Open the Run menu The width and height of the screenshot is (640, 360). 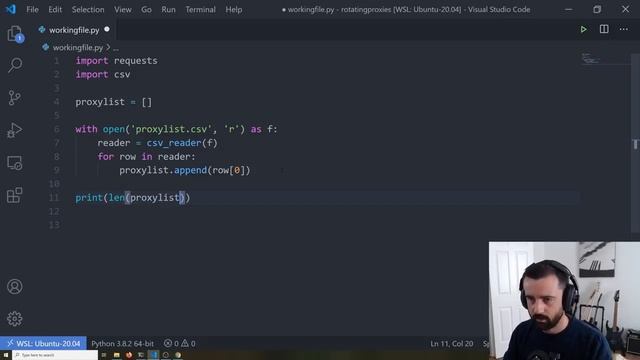[x=168, y=9]
